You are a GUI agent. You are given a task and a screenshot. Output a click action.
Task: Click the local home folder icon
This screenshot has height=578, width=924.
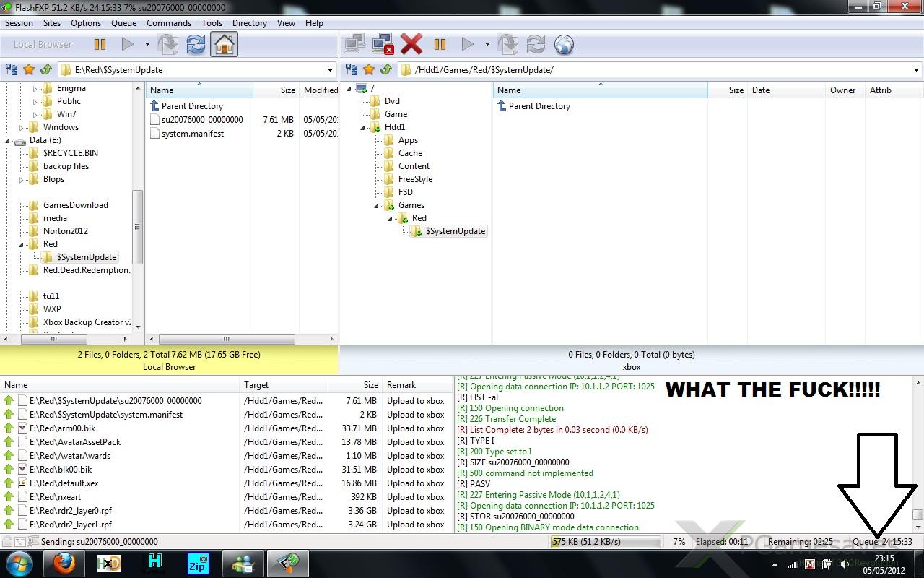pos(225,45)
